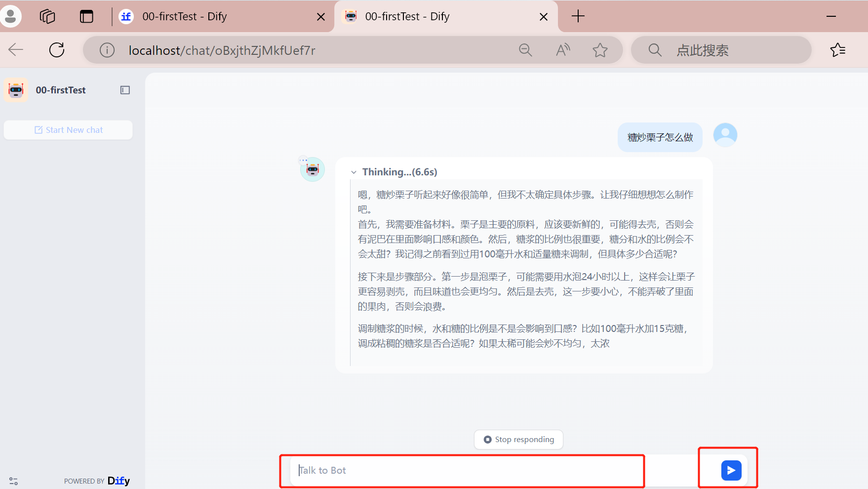Reload the page with the refresh icon
Screen dimensions: 868x489
(x=57, y=49)
